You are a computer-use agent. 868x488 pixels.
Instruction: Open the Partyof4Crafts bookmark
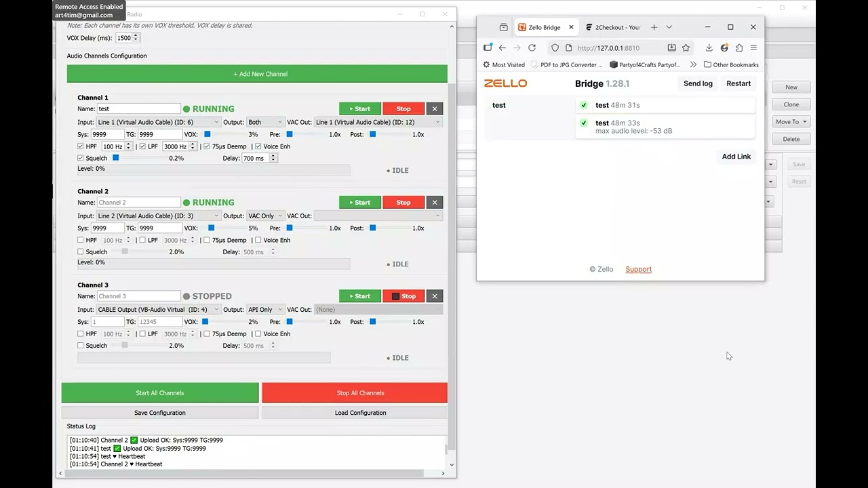pos(645,65)
